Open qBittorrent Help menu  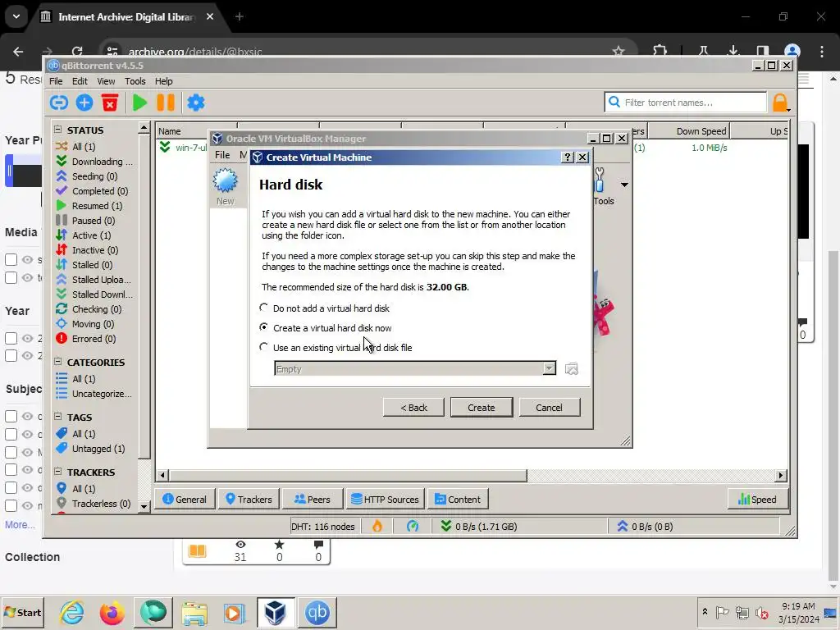(164, 81)
